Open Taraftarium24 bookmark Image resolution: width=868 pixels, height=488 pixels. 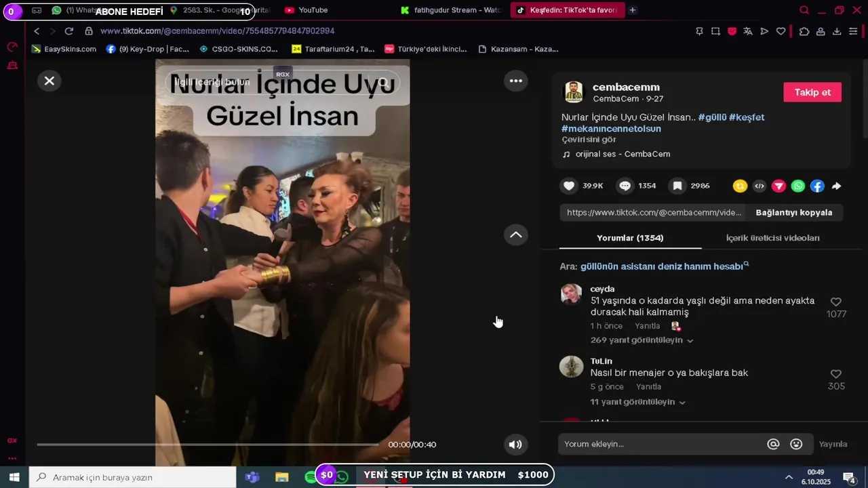pyautogui.click(x=333, y=49)
